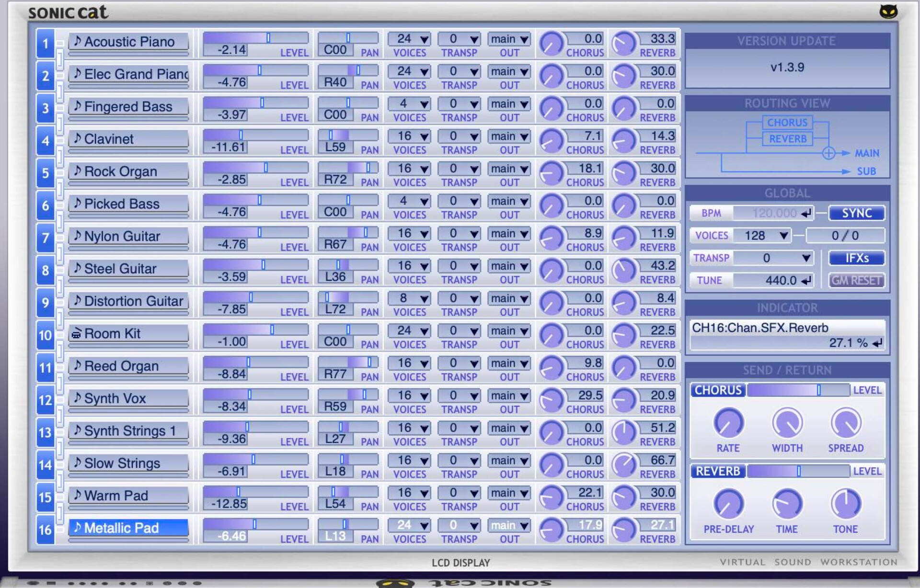Open the voices dropdown for Acoustic Piano
The width and height of the screenshot is (920, 588).
click(409, 39)
